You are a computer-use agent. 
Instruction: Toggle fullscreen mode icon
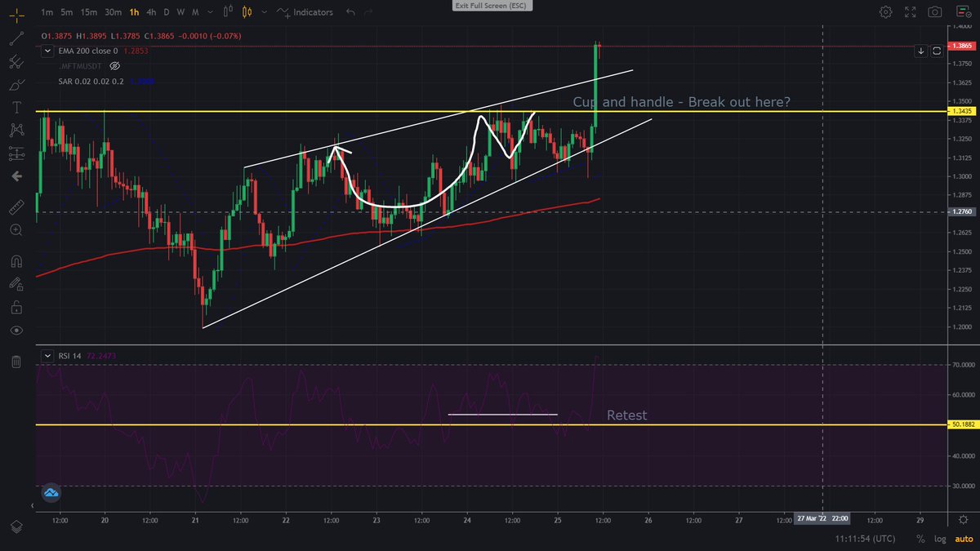911,12
